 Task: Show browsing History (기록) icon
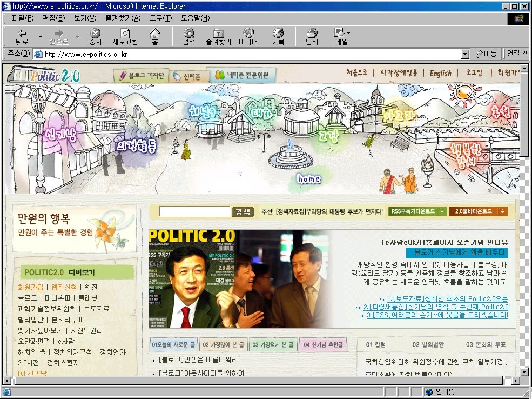(x=278, y=37)
